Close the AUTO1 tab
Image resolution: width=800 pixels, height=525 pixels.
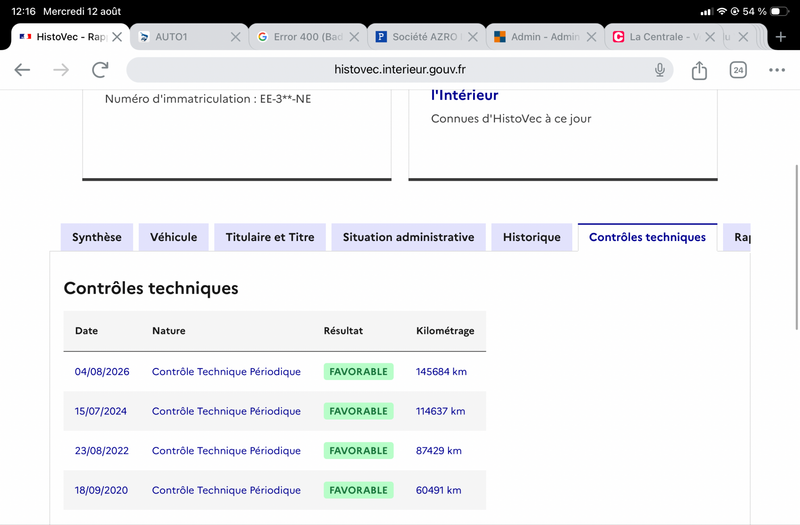[x=235, y=37]
